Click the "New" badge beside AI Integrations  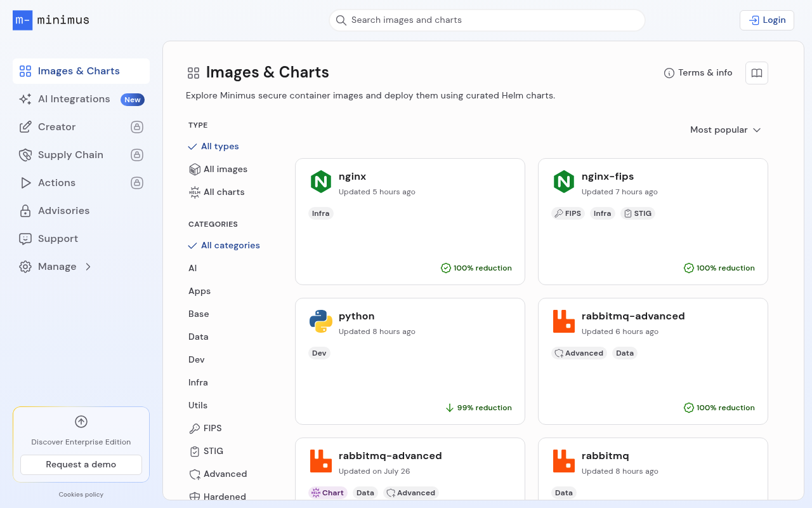coord(133,100)
